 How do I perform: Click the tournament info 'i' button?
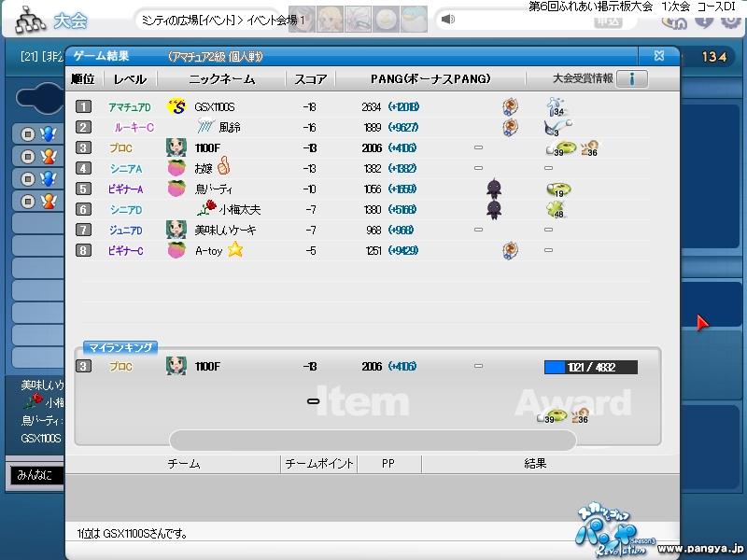pos(632,79)
